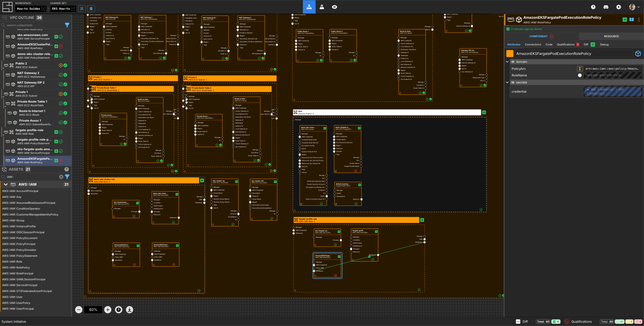Select AWS::IAM::ServicePrincipal asset
Viewport: 644px width, 326px height.
pyautogui.click(x=19, y=285)
